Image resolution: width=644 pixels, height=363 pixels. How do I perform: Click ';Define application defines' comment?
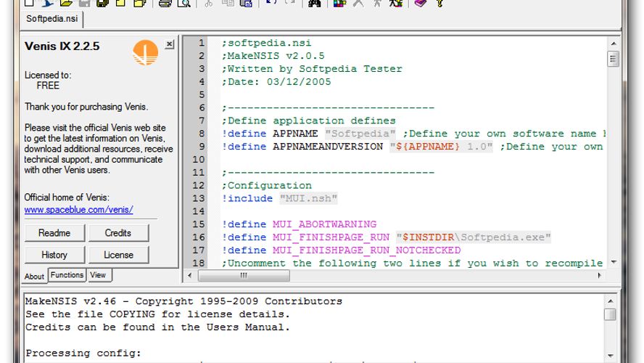tap(309, 121)
